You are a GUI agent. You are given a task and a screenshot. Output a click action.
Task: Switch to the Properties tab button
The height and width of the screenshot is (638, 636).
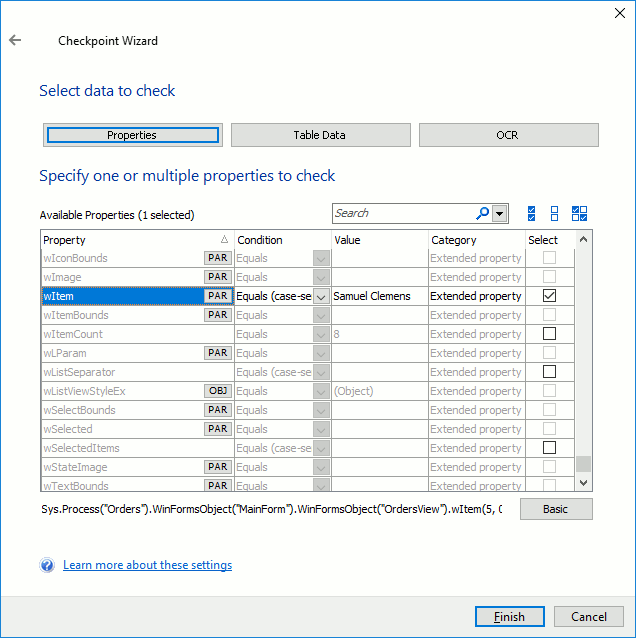point(133,135)
